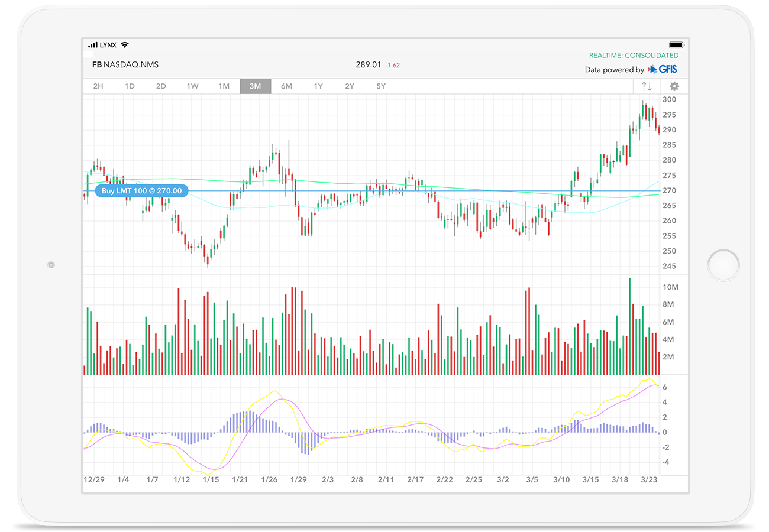Image resolution: width=769 pixels, height=532 pixels.
Task: Switch chart to 6M timeframe
Action: (287, 86)
